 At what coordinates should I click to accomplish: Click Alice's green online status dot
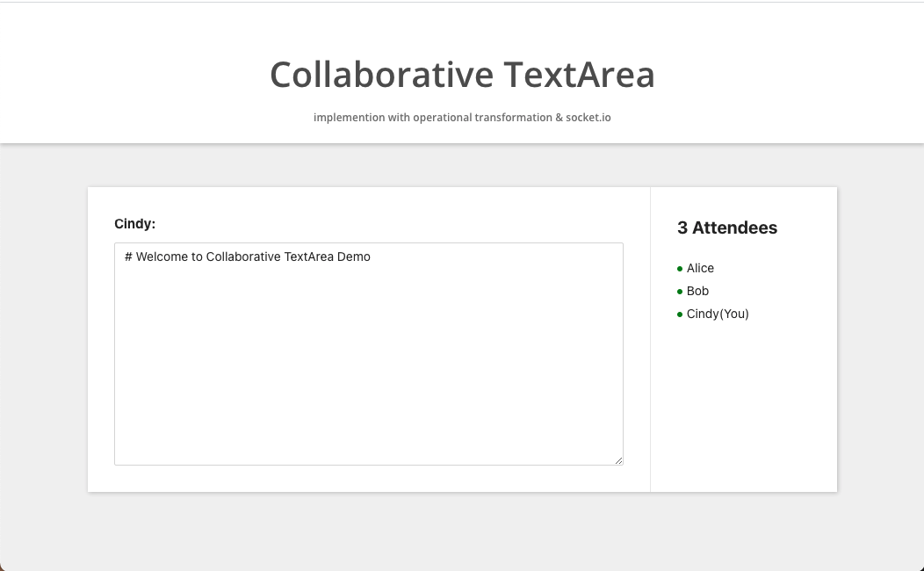point(679,268)
